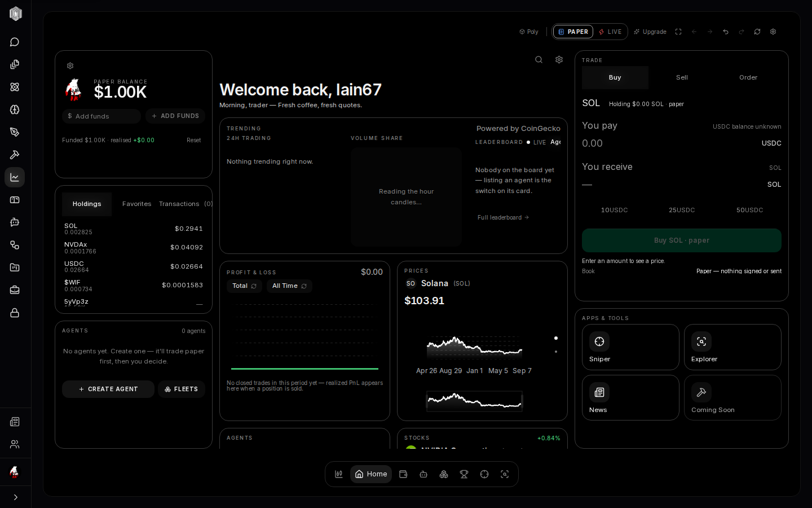Open the wallet icon in bottom dock

[403, 474]
